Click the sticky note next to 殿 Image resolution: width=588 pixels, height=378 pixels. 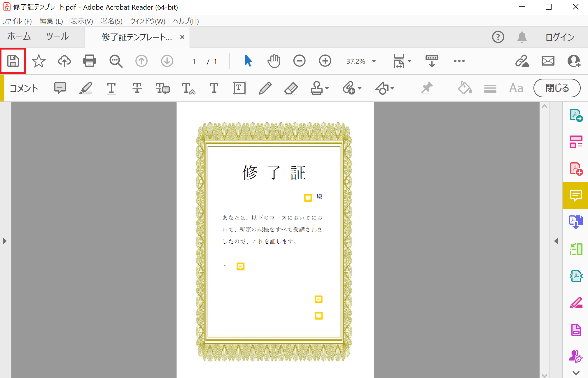coord(308,198)
